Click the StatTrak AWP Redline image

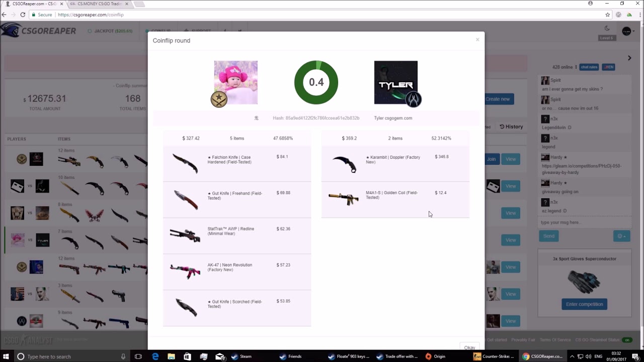(185, 235)
